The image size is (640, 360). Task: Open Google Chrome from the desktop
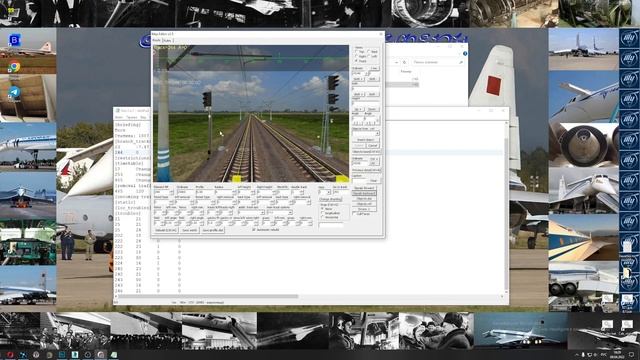click(14, 67)
